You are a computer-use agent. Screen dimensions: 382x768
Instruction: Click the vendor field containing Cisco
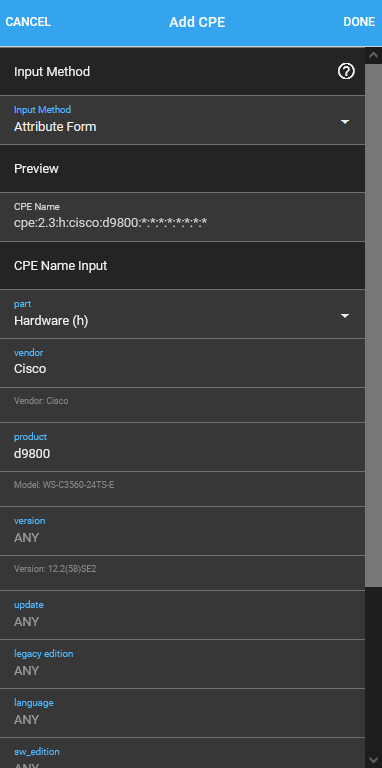(x=182, y=363)
